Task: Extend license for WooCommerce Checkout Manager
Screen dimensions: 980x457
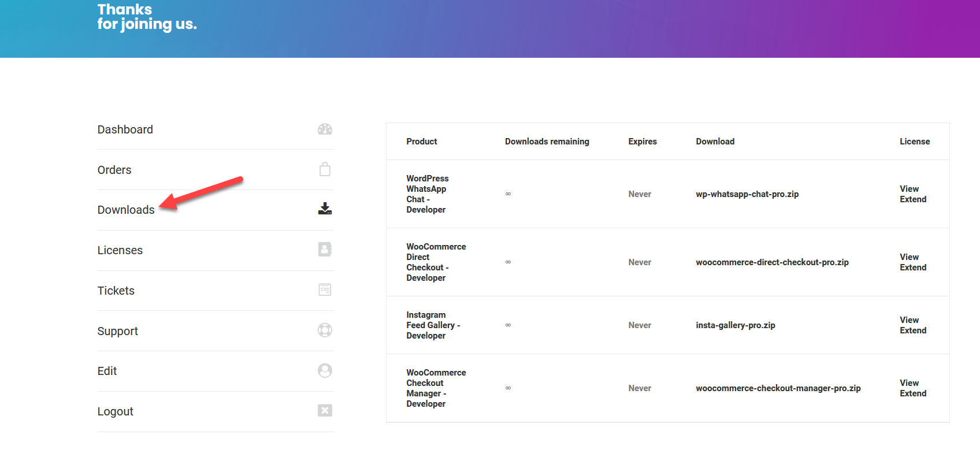Action: [x=913, y=393]
